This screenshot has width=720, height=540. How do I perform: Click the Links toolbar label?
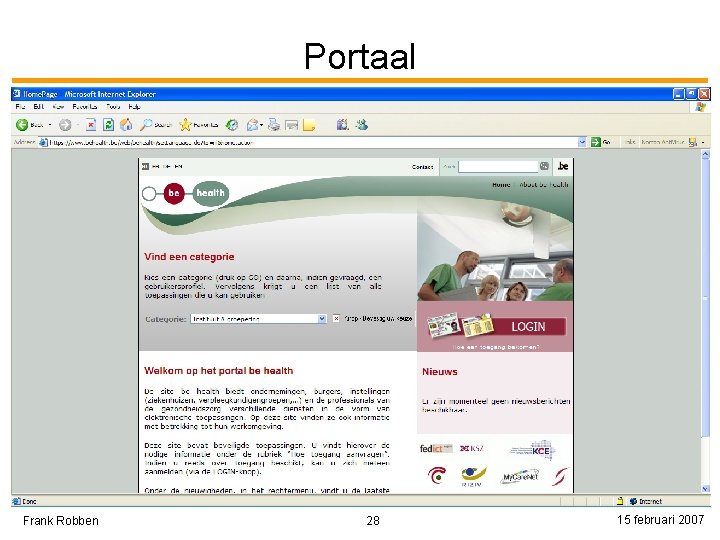click(630, 142)
